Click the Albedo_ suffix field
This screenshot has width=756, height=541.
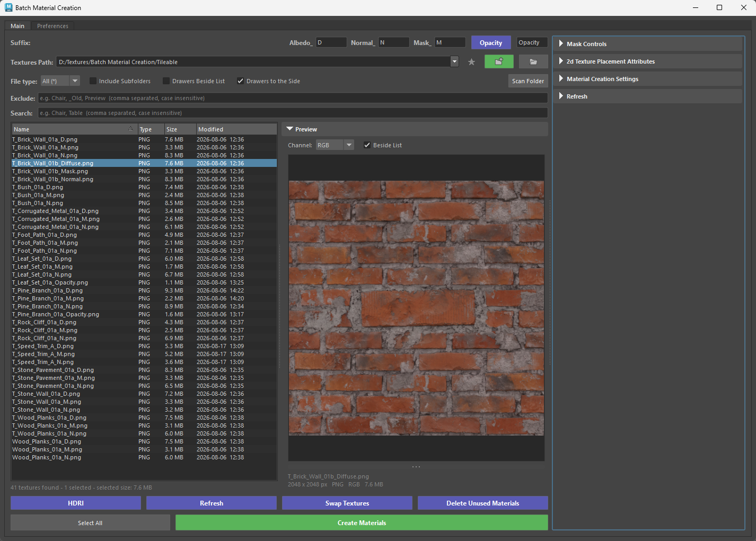[331, 42]
